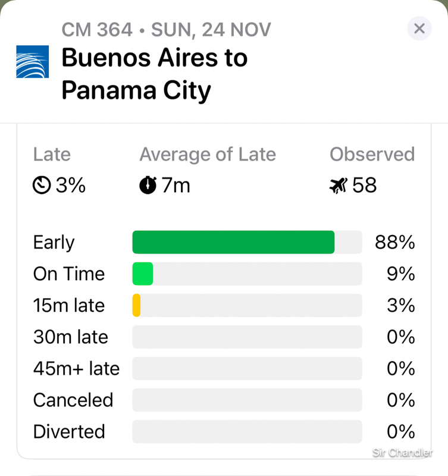Tap the Diverted row bar
This screenshot has height=476, width=448.
pos(247,431)
